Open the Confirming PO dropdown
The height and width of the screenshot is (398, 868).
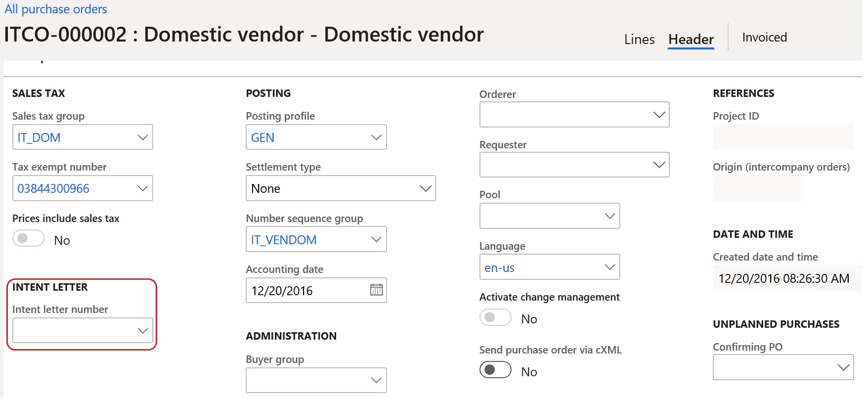tap(843, 367)
